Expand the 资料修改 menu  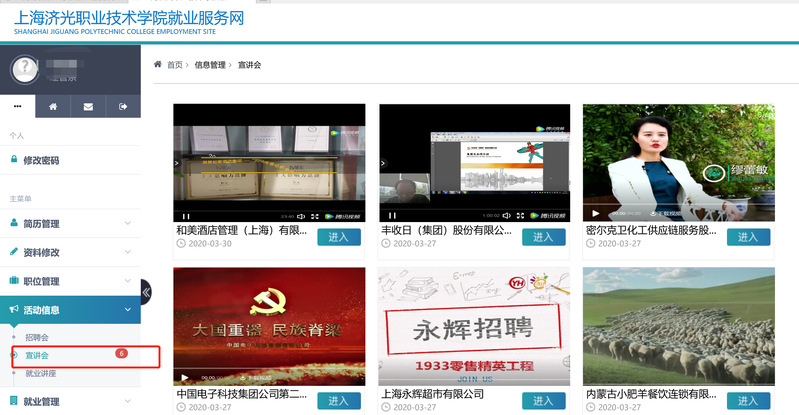click(x=70, y=253)
